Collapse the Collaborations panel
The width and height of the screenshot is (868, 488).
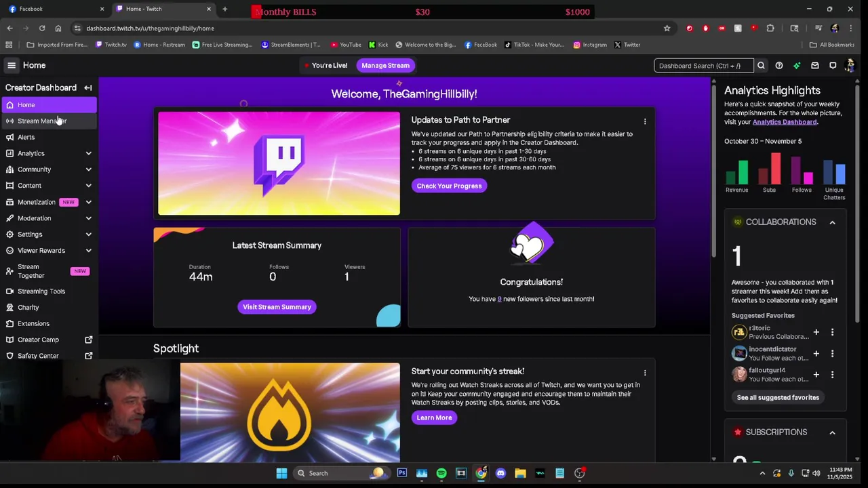coord(832,222)
